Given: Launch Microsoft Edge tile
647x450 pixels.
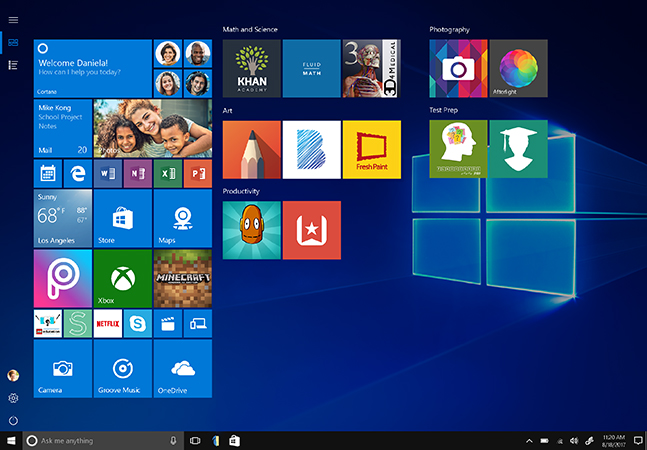Looking at the screenshot, I should [78, 174].
